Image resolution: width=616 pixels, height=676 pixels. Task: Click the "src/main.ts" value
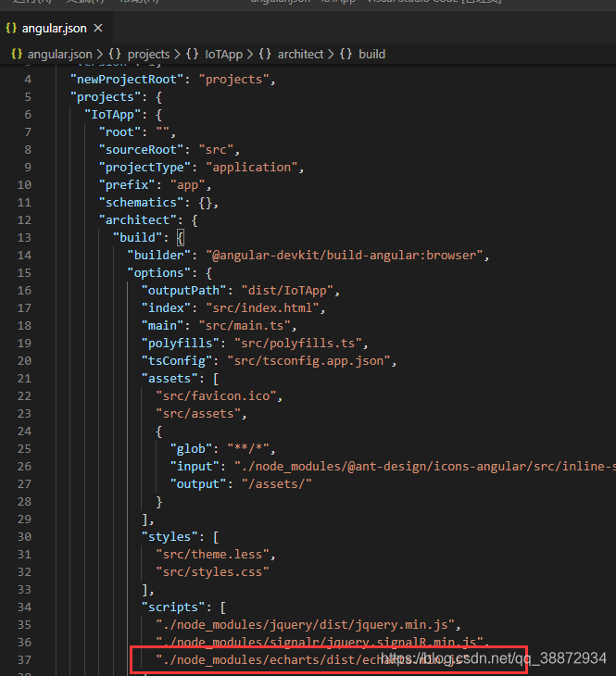(x=245, y=325)
